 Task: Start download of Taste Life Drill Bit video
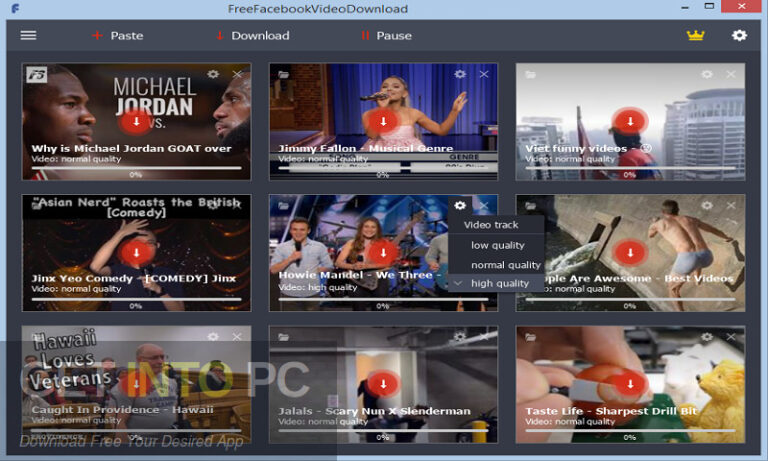click(630, 384)
